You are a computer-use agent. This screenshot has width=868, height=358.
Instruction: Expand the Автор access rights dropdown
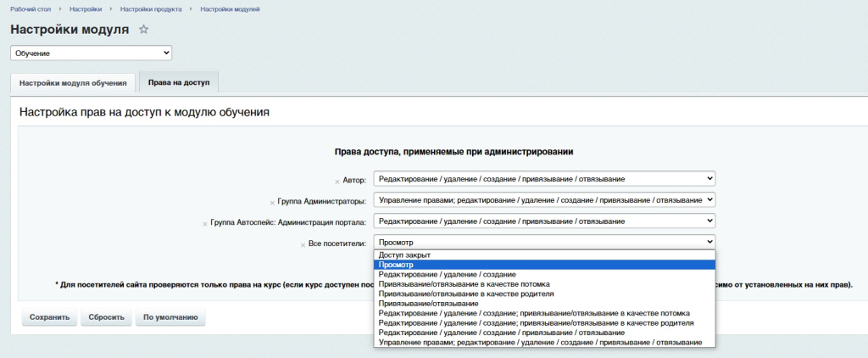tap(545, 179)
